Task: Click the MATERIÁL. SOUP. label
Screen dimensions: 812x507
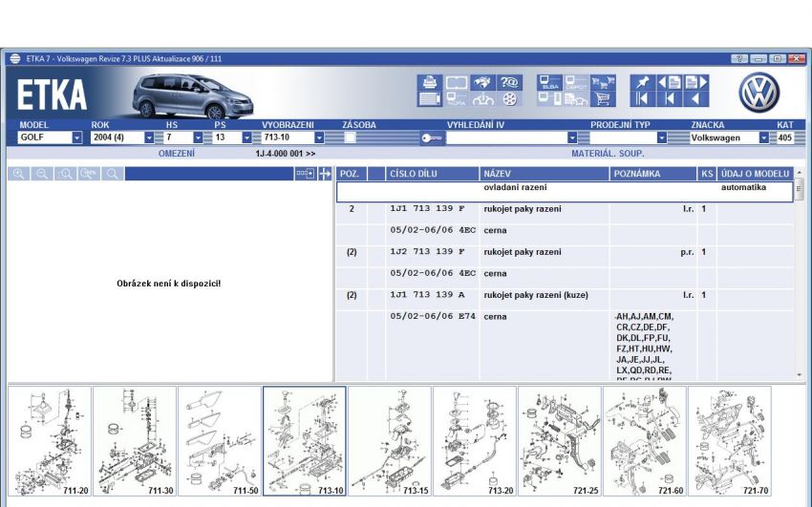Action: [608, 154]
